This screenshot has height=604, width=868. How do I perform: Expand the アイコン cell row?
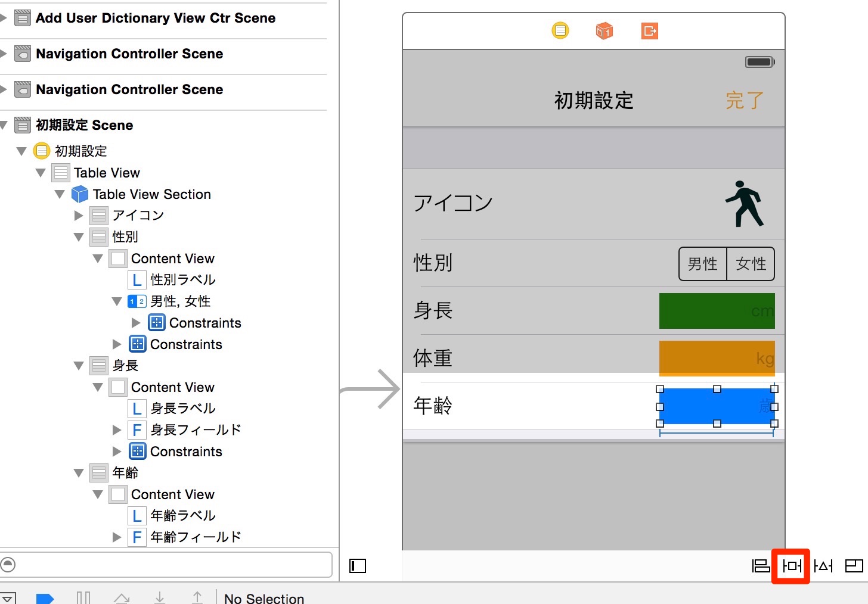point(79,215)
